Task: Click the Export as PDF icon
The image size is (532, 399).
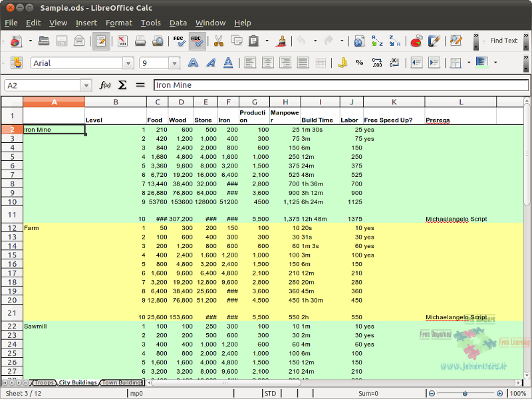Action: pos(123,41)
